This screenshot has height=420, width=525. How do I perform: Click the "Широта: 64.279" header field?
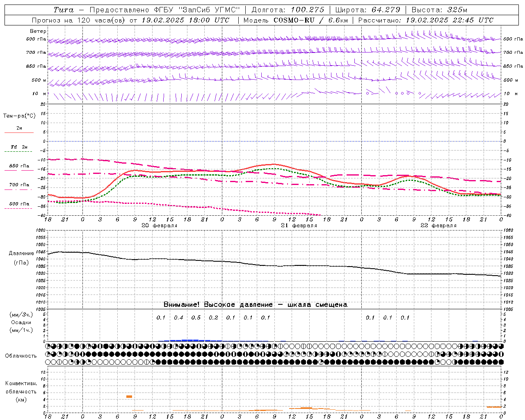(368, 10)
